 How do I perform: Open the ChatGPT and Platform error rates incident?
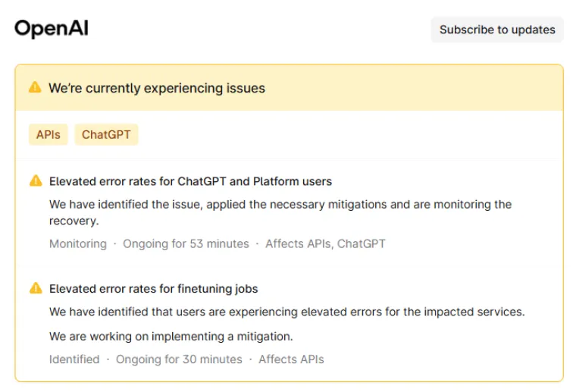[190, 181]
